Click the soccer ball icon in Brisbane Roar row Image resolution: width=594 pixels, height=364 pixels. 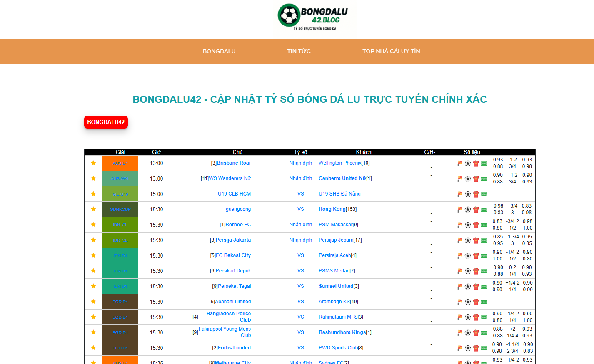[468, 163]
